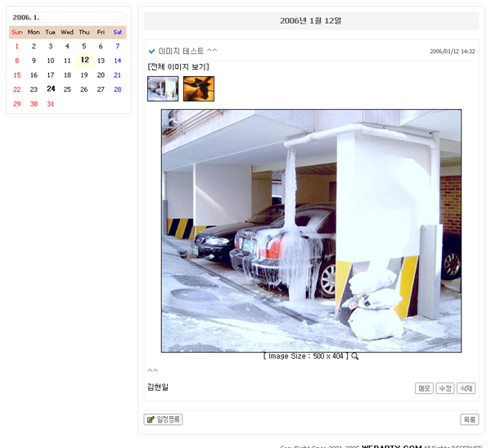
Task: Select calendar day 22
Action: pos(17,89)
